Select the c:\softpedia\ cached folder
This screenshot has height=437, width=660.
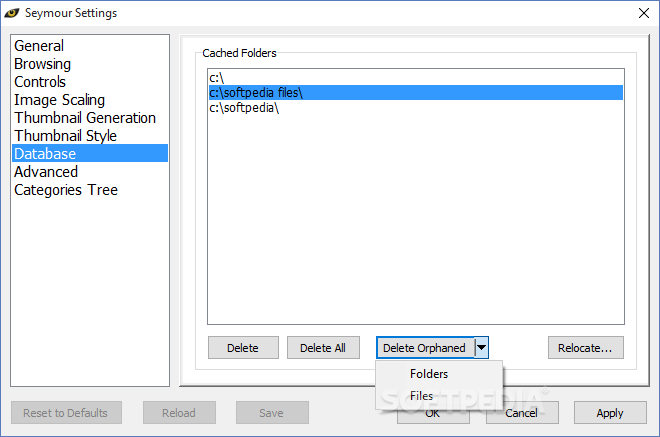pos(244,108)
